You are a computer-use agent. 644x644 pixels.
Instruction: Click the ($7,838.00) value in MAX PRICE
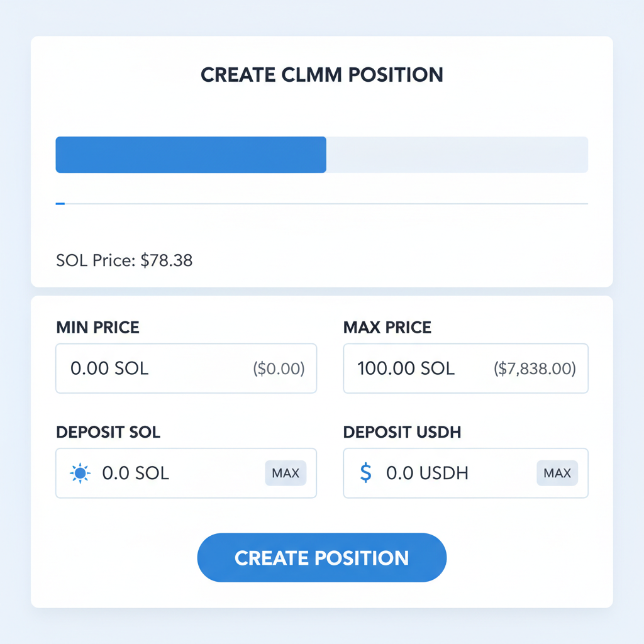coord(535,369)
